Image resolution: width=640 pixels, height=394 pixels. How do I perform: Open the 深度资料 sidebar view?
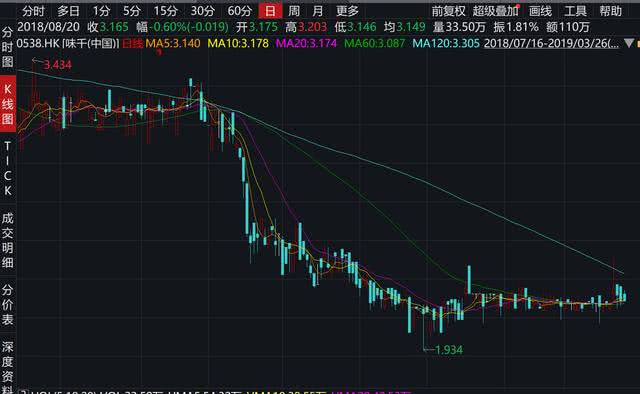point(8,367)
